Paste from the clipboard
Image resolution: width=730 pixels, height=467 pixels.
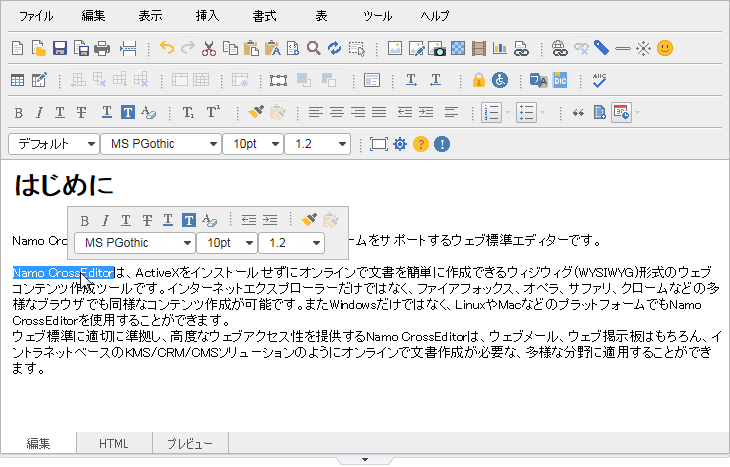pyautogui.click(x=251, y=48)
